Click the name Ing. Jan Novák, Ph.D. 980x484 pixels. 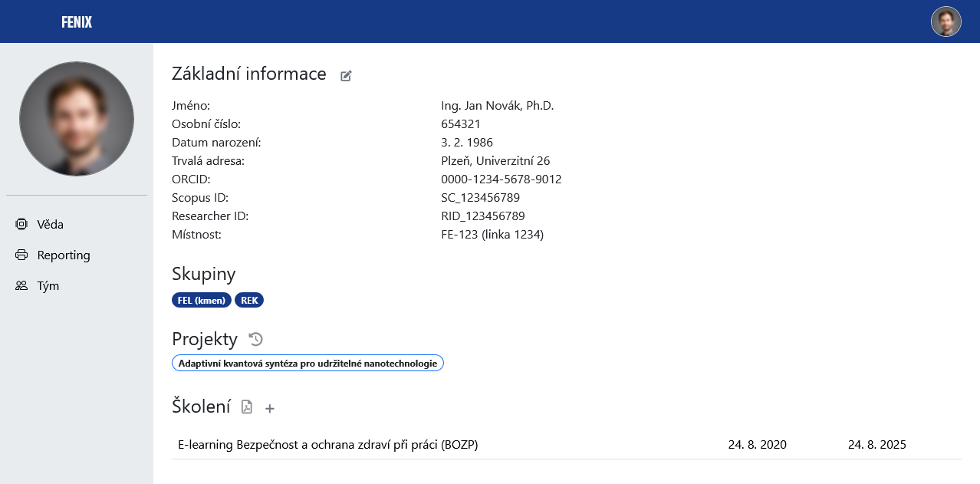click(498, 106)
